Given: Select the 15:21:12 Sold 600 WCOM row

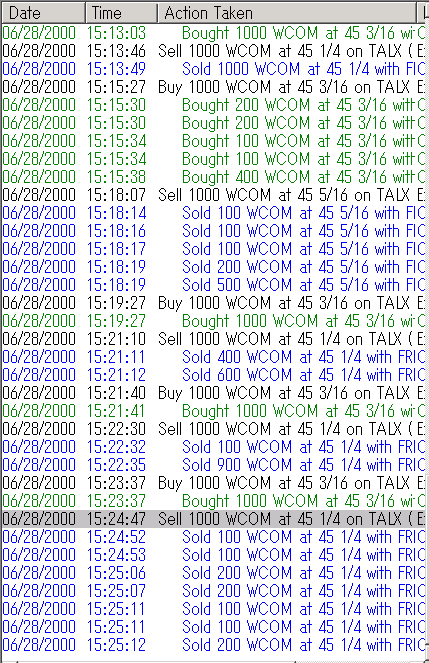Looking at the screenshot, I should click(x=214, y=375).
